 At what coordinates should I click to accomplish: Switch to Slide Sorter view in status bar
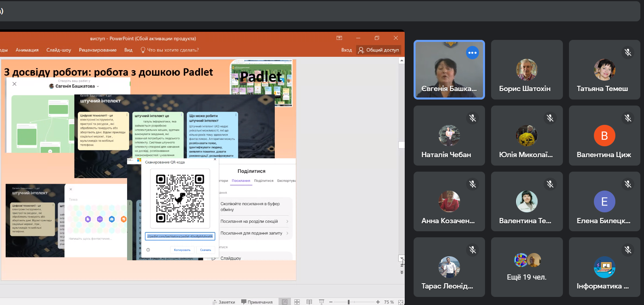(x=297, y=302)
